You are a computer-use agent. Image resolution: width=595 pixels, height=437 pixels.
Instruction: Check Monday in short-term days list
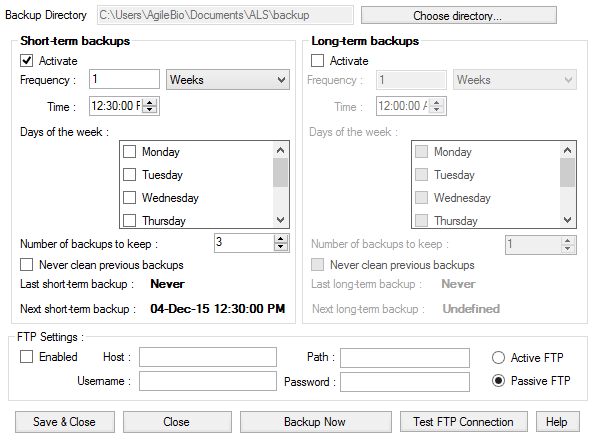click(x=129, y=152)
